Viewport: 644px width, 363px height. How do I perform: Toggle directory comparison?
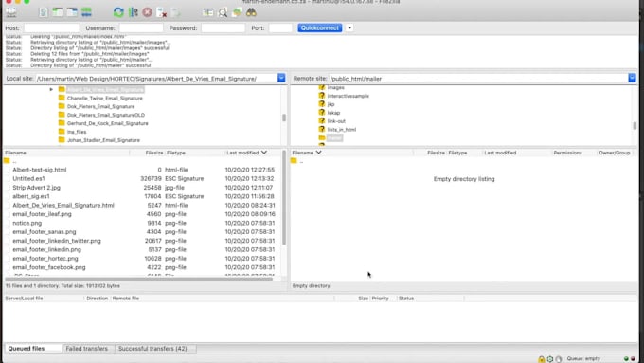tap(223, 12)
